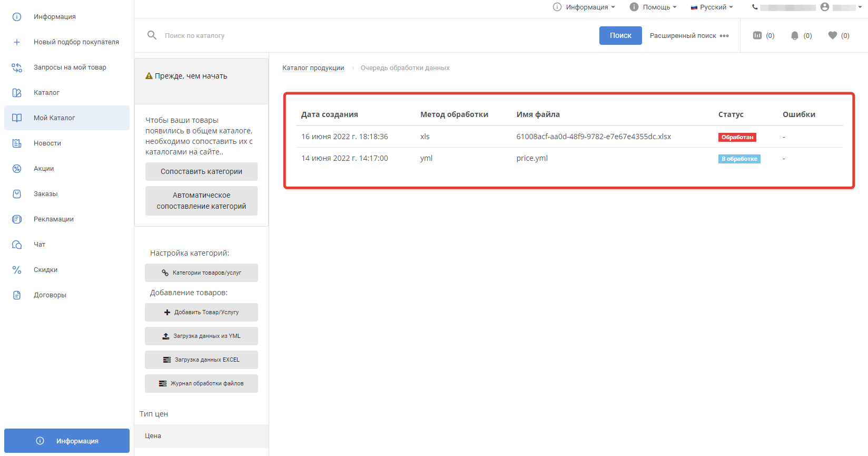Image resolution: width=868 pixels, height=456 pixels.
Task: Click the favorites heart icon
Action: 833,35
